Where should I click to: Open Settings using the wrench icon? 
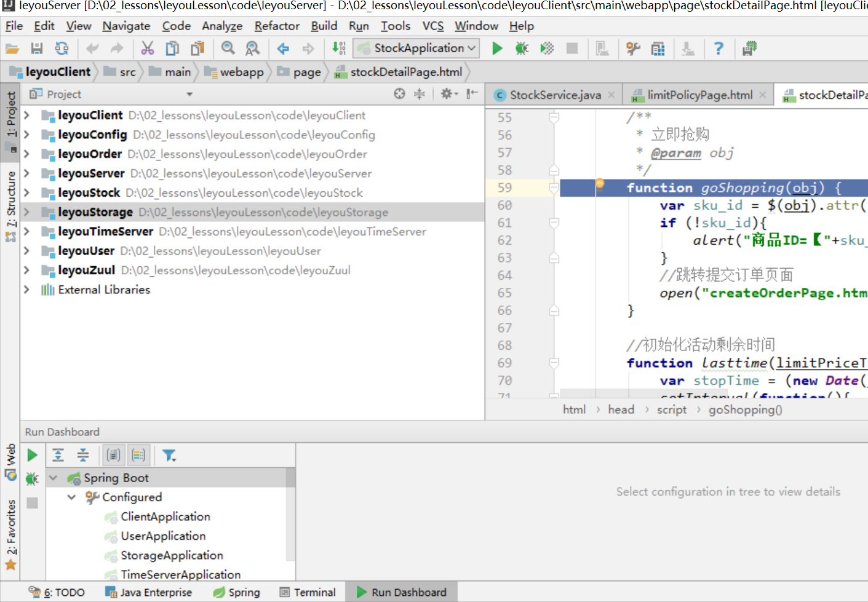633,49
